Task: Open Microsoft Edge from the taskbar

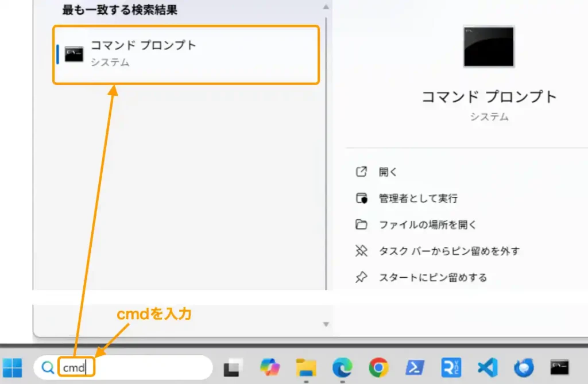Action: click(341, 368)
